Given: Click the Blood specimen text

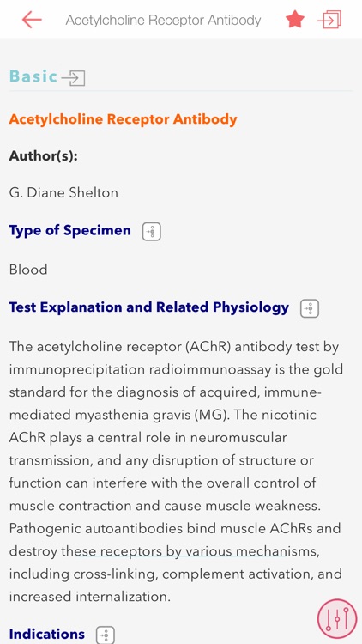Looking at the screenshot, I should [x=28, y=270].
